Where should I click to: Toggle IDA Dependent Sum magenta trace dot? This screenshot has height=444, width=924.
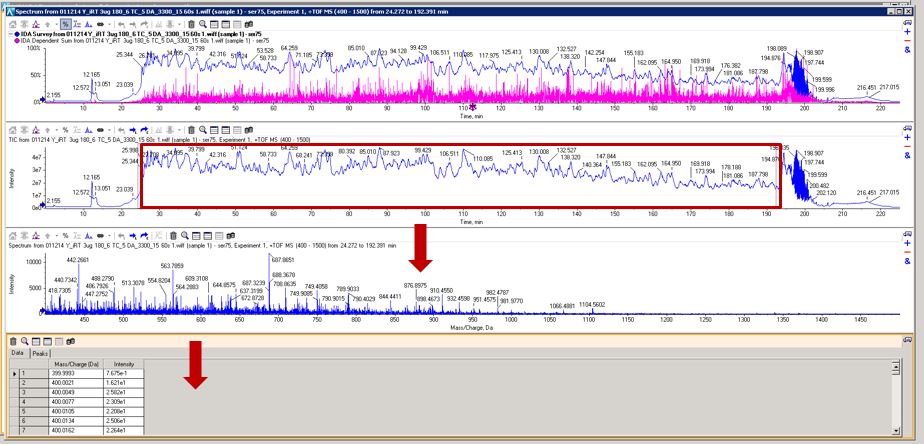point(17,41)
